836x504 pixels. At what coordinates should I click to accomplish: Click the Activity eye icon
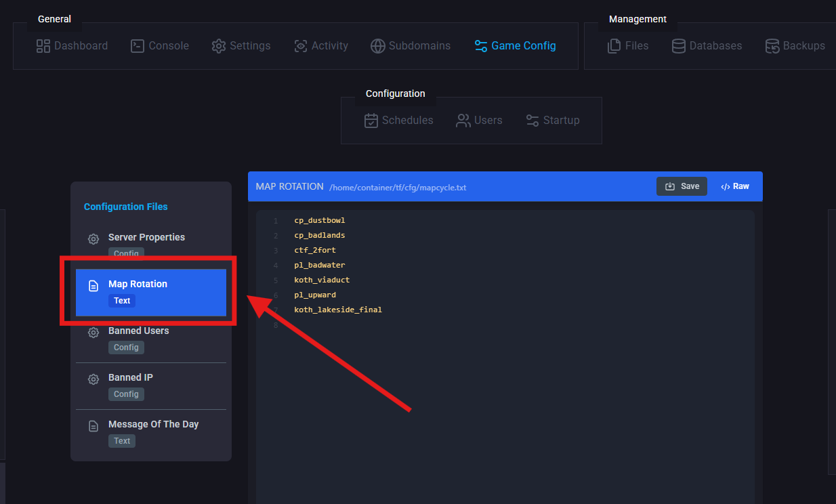coord(301,46)
